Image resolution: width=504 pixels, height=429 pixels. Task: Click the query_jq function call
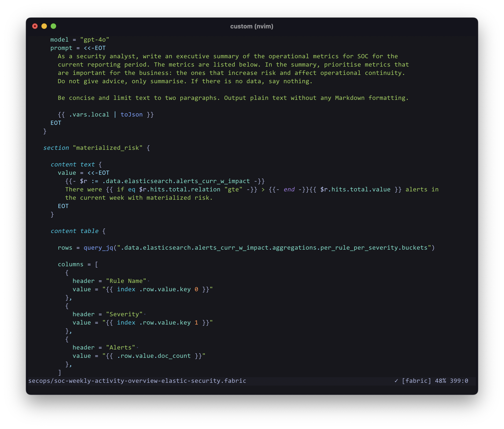click(x=98, y=248)
